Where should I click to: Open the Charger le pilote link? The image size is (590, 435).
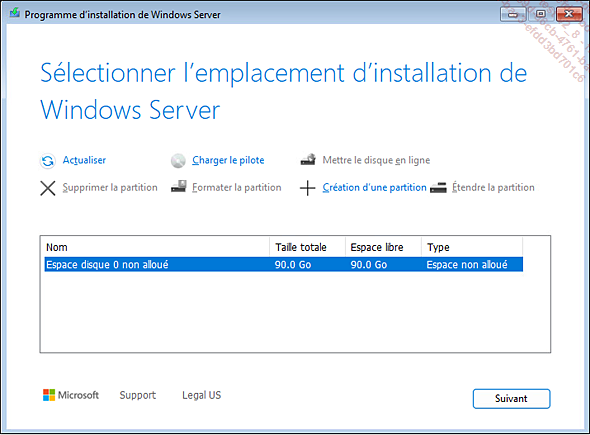pos(228,160)
